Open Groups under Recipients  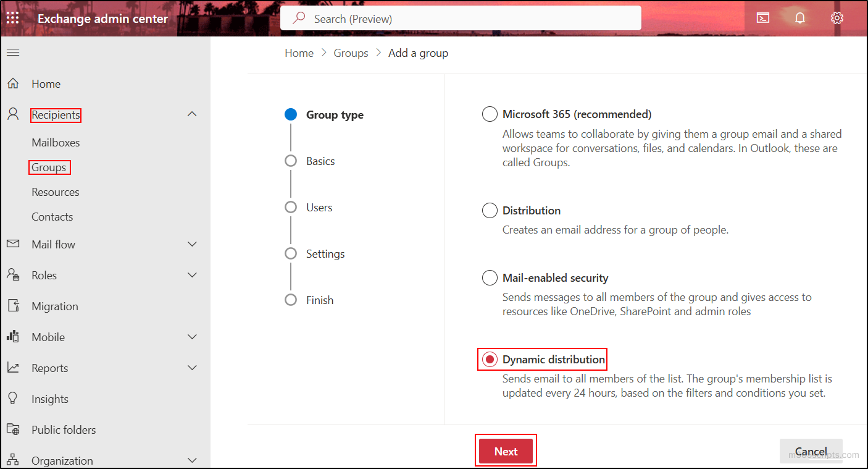(49, 167)
